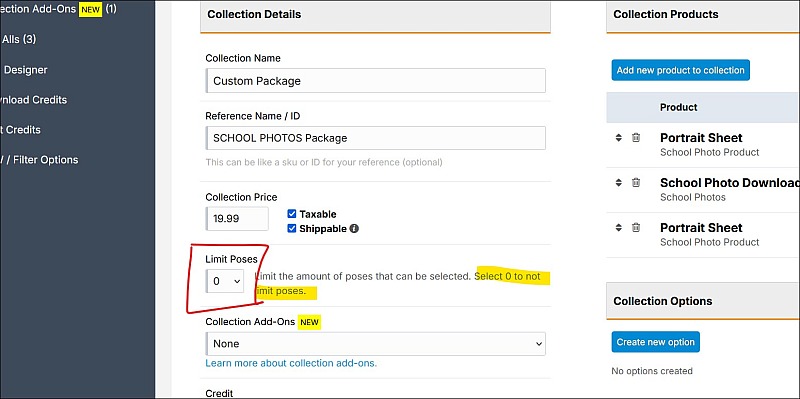Screen dimensions: 800x399
Task: Toggle the Shippable checkbox
Action: click(292, 229)
